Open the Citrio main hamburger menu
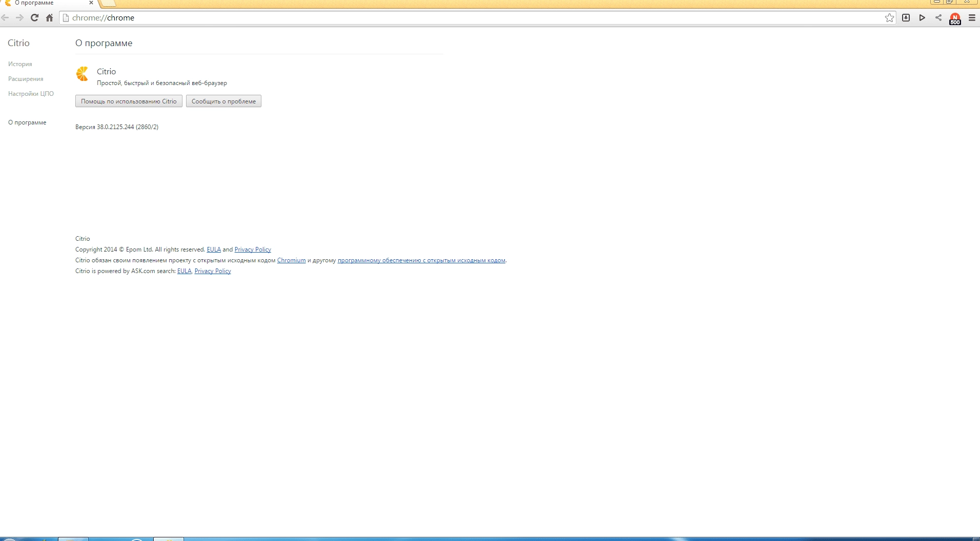The width and height of the screenshot is (980, 541). pyautogui.click(x=972, y=18)
